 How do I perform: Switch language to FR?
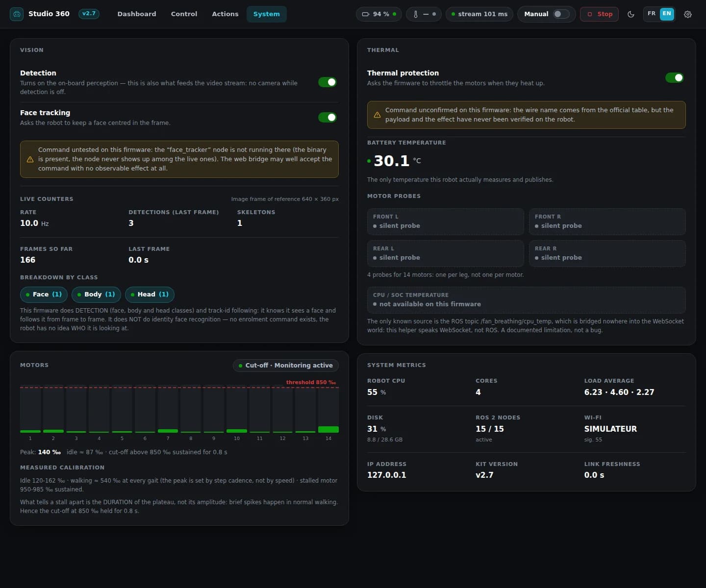[x=652, y=14]
